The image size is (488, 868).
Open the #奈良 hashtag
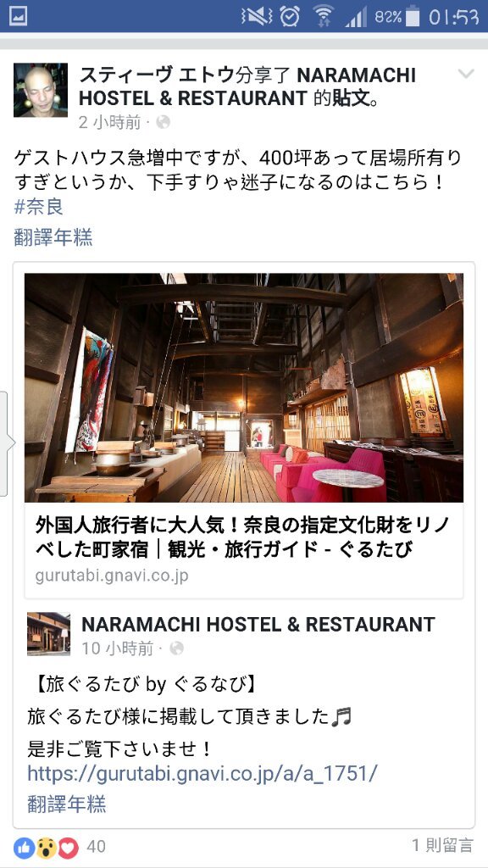point(38,207)
